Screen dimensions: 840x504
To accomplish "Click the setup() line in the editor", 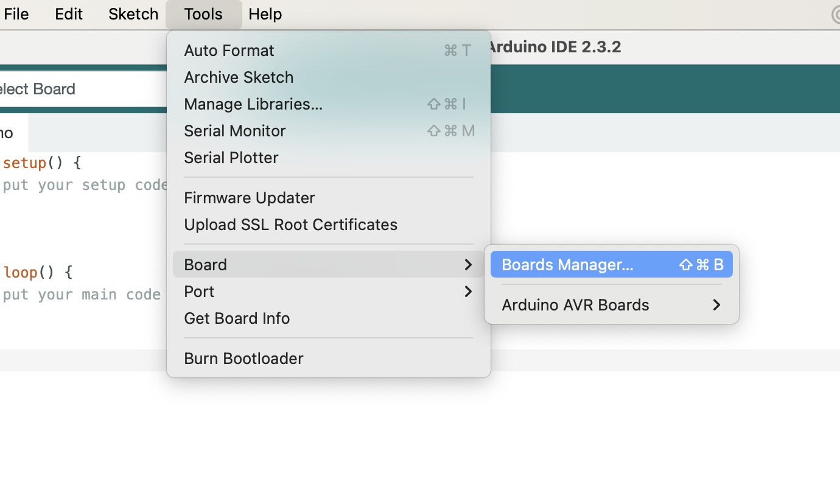I will [x=41, y=163].
